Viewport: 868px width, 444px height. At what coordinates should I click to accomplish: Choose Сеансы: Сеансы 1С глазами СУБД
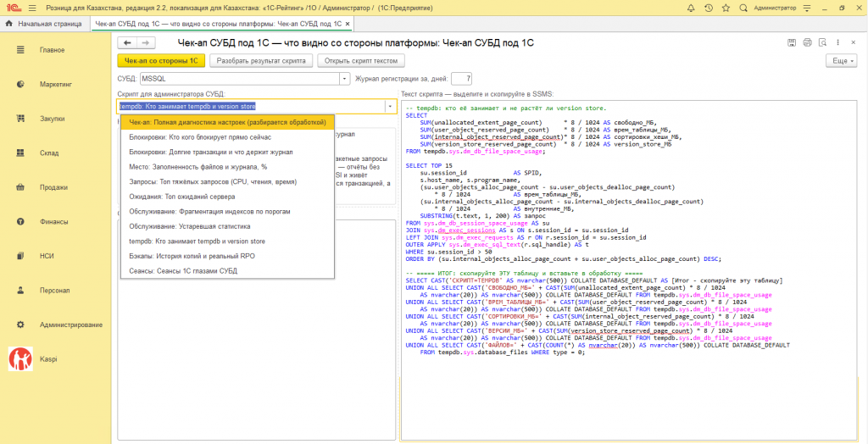(x=227, y=270)
